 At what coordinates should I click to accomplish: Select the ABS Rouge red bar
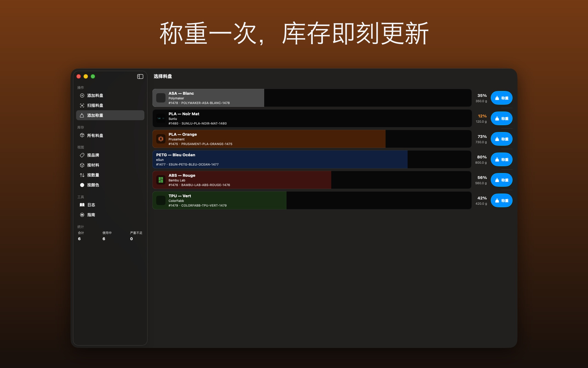[x=242, y=180]
